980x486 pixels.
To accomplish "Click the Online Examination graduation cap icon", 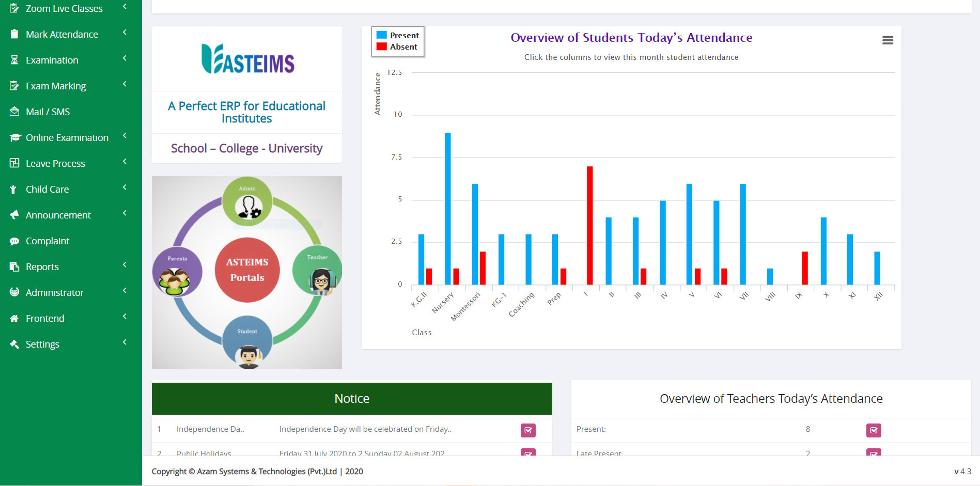I will point(14,137).
